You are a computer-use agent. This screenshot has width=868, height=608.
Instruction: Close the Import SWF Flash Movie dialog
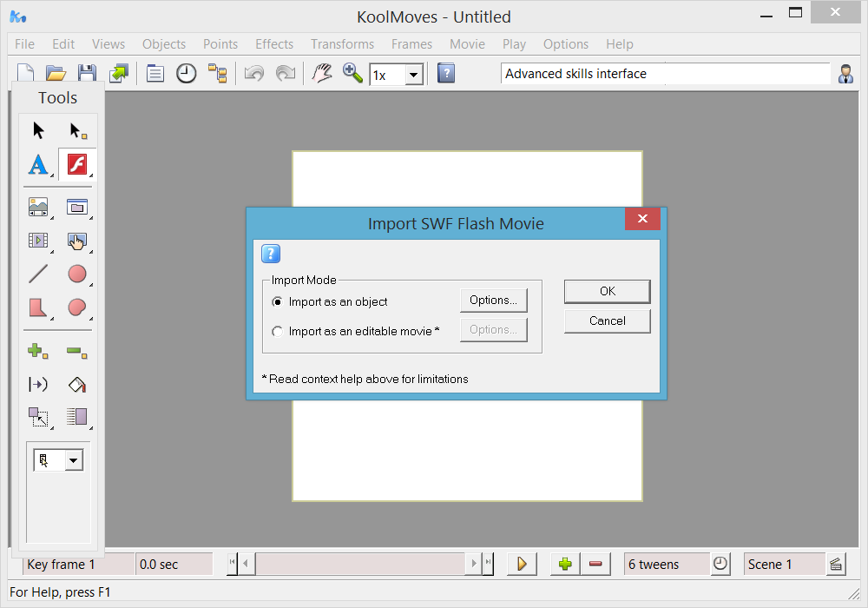pyautogui.click(x=642, y=219)
